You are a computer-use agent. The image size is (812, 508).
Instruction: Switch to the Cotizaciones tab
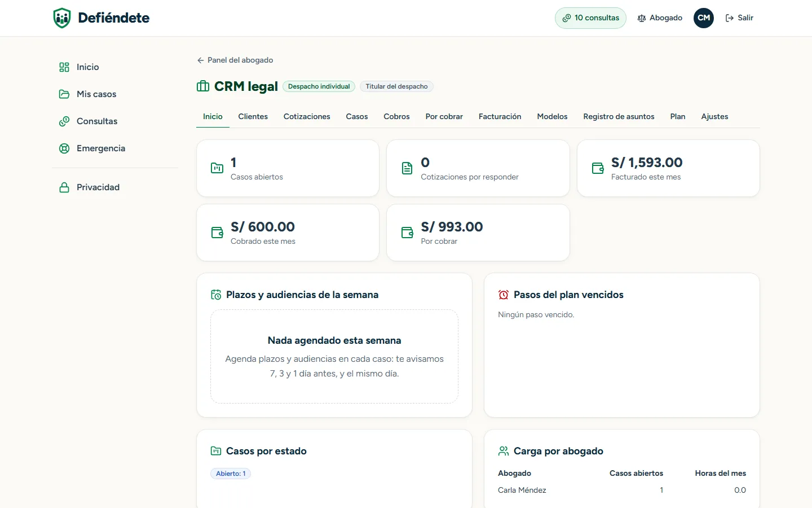pyautogui.click(x=307, y=117)
